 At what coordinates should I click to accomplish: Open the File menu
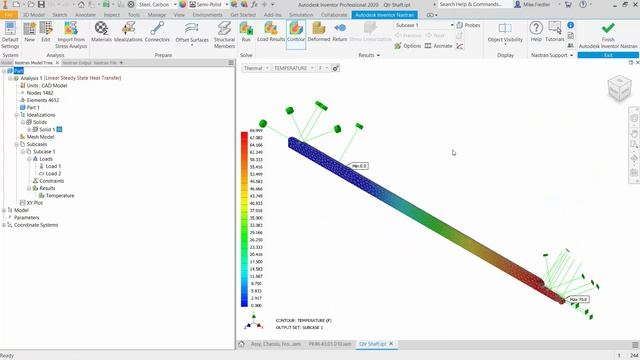pos(9,15)
